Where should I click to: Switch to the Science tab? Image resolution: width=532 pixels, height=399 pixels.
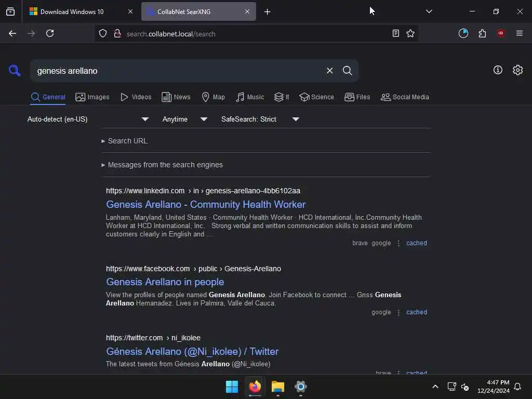[316, 97]
